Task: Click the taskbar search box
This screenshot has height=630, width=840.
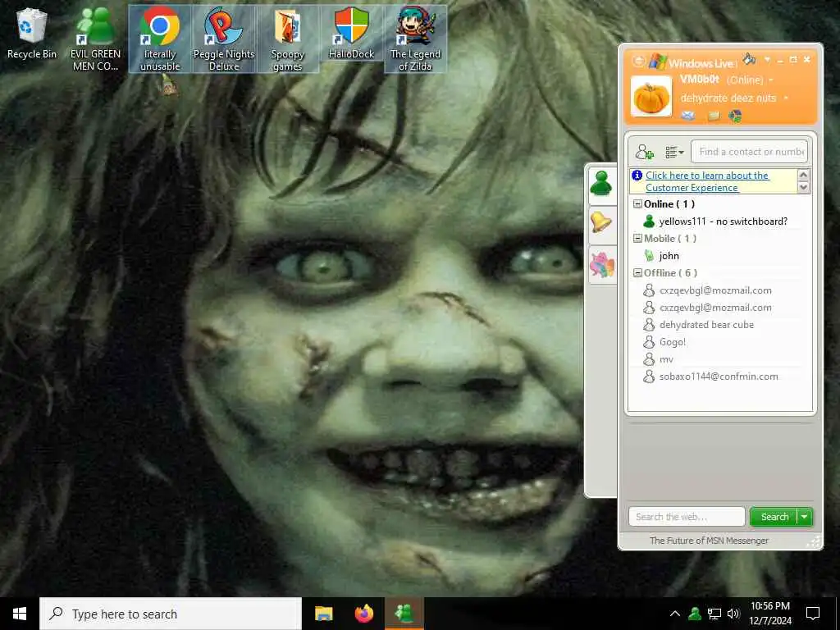Action: (171, 614)
